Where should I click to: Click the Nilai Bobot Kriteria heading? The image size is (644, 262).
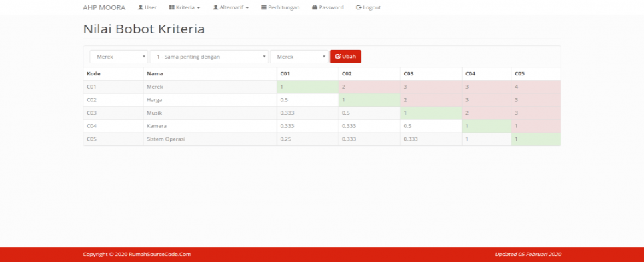pos(144,29)
